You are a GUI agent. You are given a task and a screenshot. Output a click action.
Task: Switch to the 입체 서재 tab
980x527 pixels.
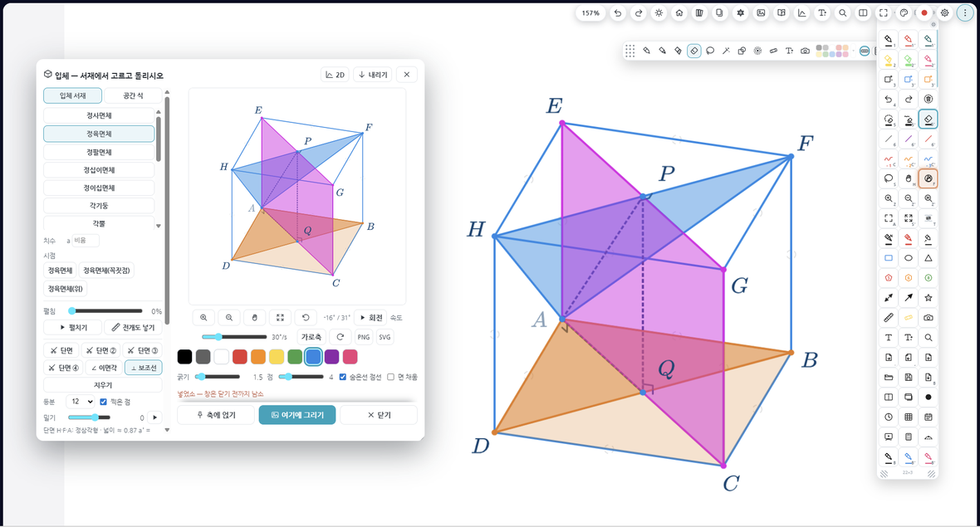[72, 95]
